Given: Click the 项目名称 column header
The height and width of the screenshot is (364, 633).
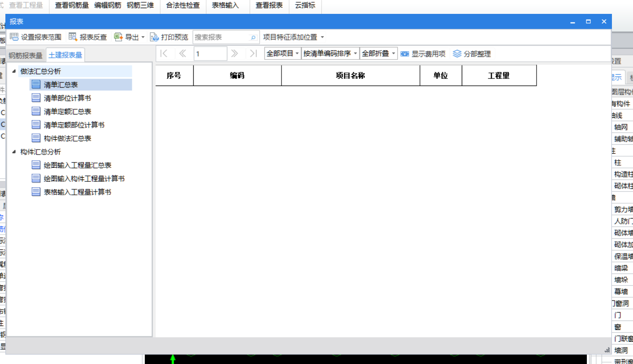Looking at the screenshot, I should [x=351, y=76].
